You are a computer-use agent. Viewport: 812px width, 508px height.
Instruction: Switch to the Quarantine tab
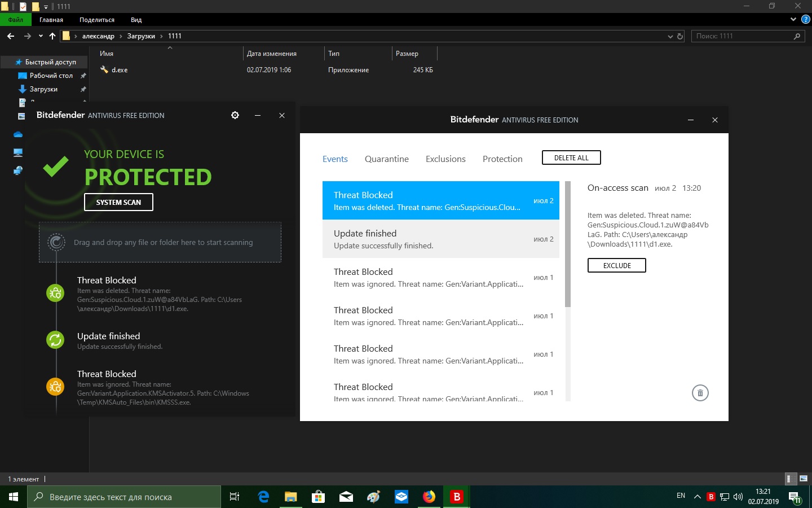[386, 159]
